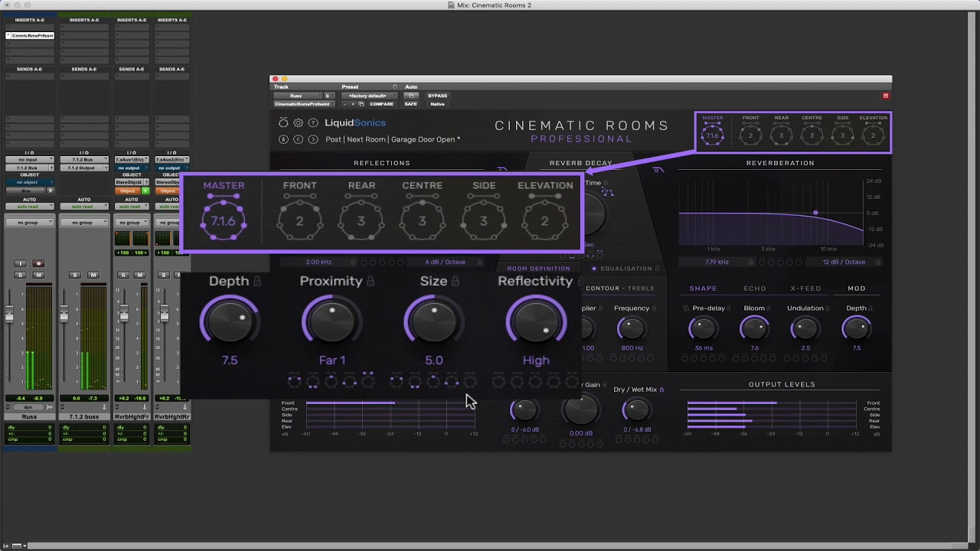Open the LiquidSonics settings gear
The height and width of the screenshot is (551, 980).
tap(298, 122)
